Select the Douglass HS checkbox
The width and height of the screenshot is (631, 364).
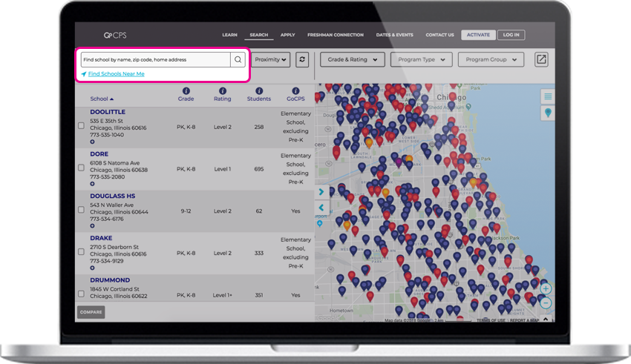pyautogui.click(x=82, y=210)
